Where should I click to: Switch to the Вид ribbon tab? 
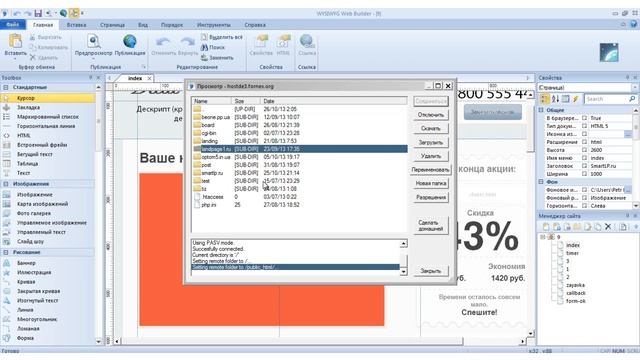click(x=143, y=25)
